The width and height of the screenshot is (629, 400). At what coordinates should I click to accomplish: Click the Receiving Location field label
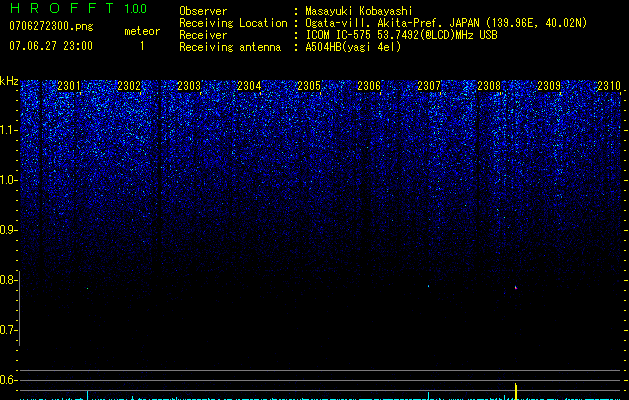click(x=233, y=23)
